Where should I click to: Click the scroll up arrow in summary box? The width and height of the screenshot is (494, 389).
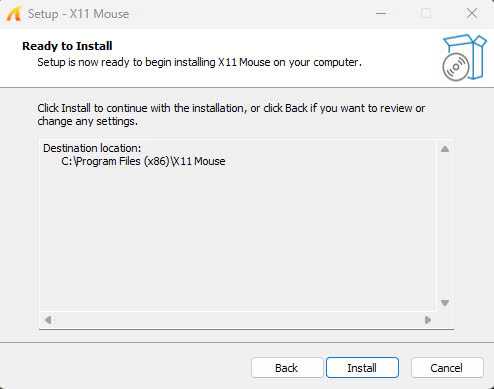(445, 149)
